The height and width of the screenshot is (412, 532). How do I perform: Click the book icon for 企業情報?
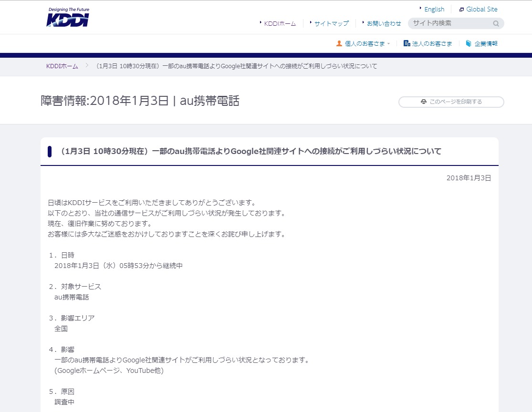point(469,43)
